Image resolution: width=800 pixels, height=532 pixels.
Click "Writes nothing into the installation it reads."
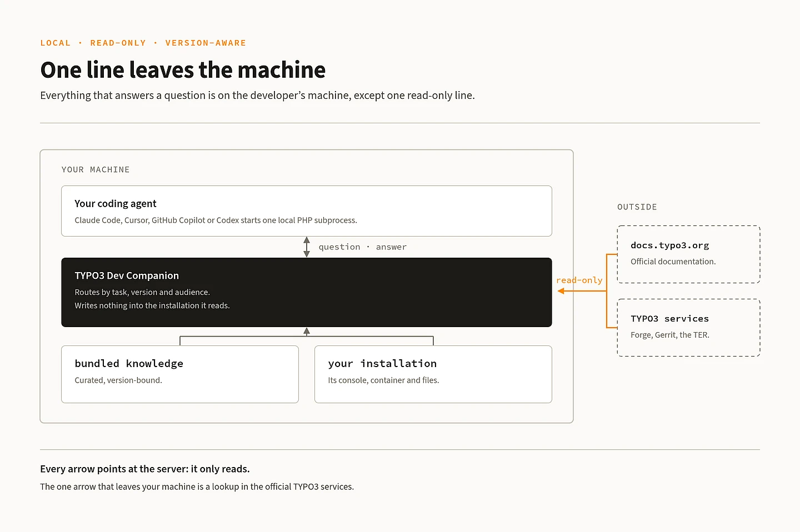click(152, 305)
